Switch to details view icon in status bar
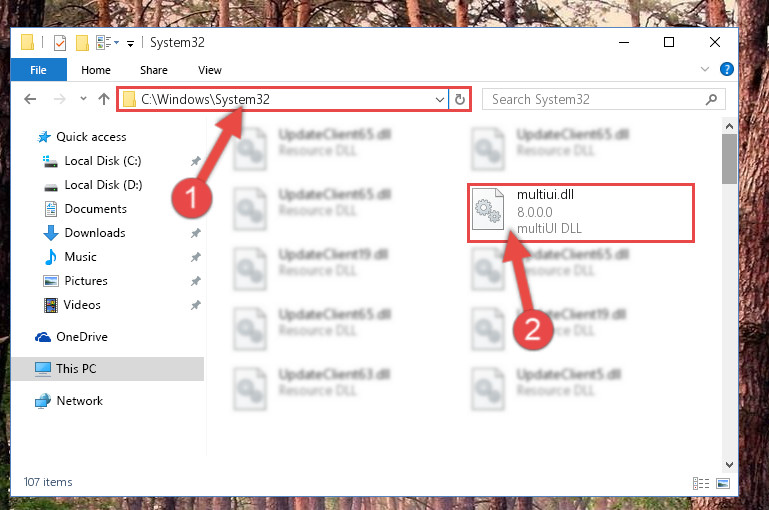Image resolution: width=769 pixels, height=510 pixels. (701, 484)
